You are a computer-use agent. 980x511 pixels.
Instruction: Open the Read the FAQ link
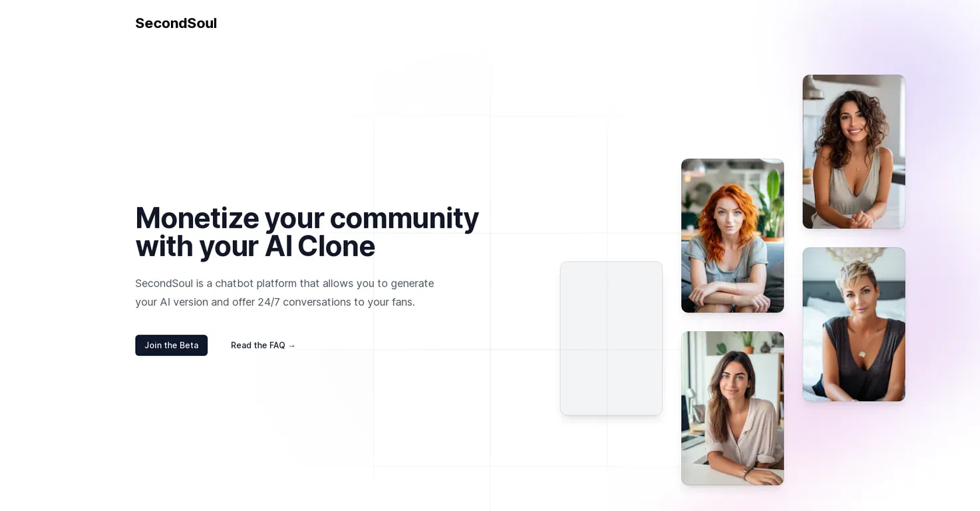(x=263, y=345)
